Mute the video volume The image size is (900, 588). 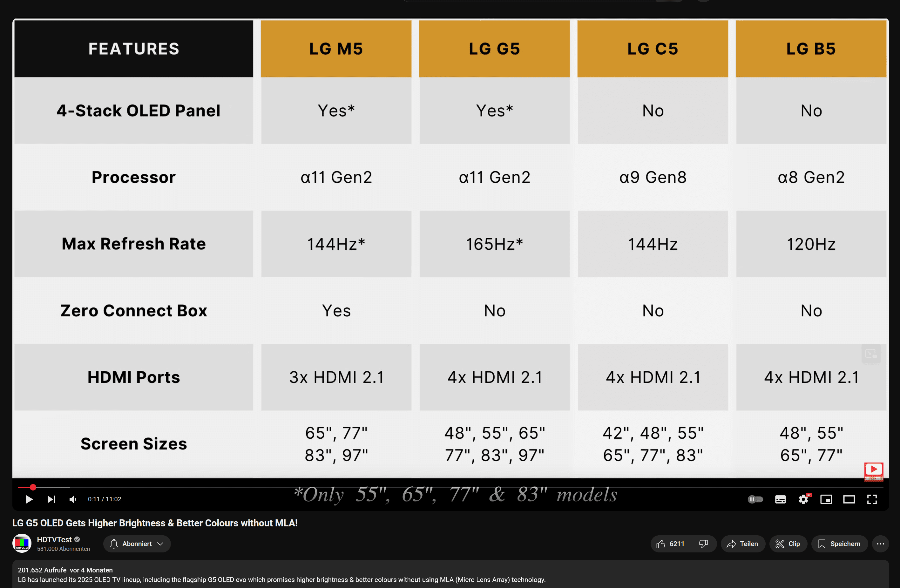73,499
